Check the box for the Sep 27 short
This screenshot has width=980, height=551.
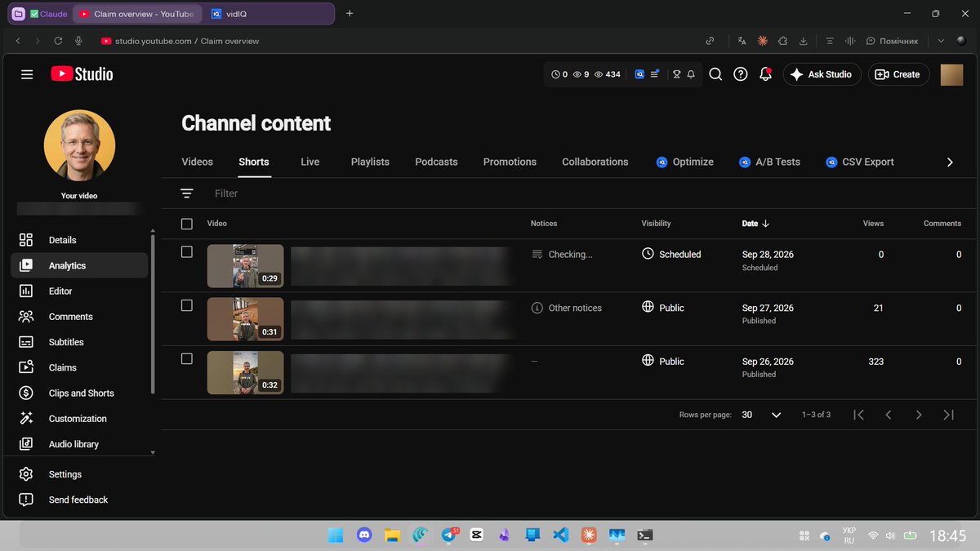tap(187, 305)
